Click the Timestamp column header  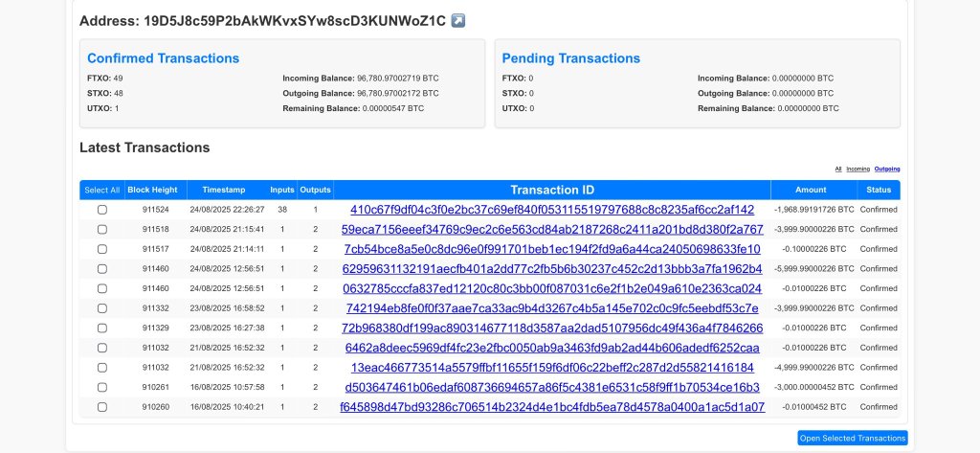[224, 190]
